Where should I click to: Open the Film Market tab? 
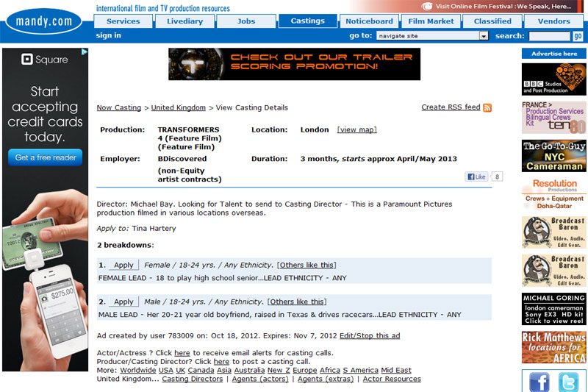coord(431,21)
